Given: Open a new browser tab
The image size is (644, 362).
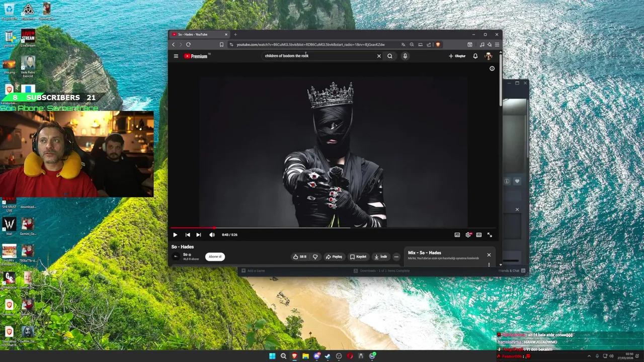Looking at the screenshot, I should click(235, 34).
